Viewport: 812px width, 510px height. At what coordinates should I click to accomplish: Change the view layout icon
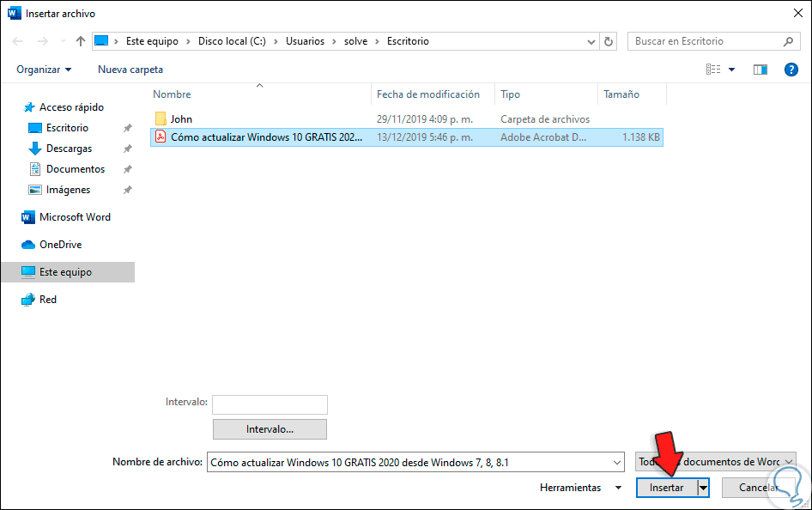pos(713,70)
